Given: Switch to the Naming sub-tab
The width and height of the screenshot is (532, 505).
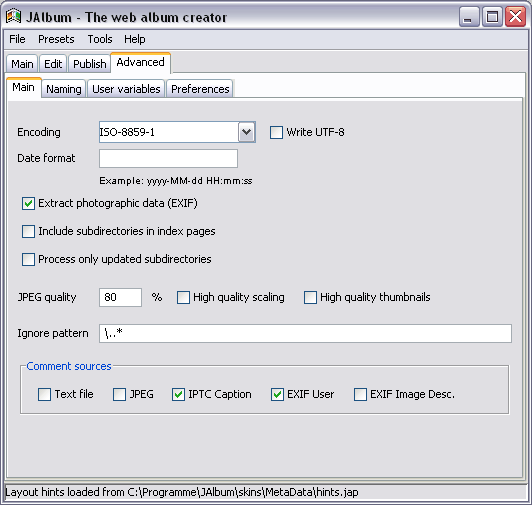Looking at the screenshot, I should pos(64,89).
